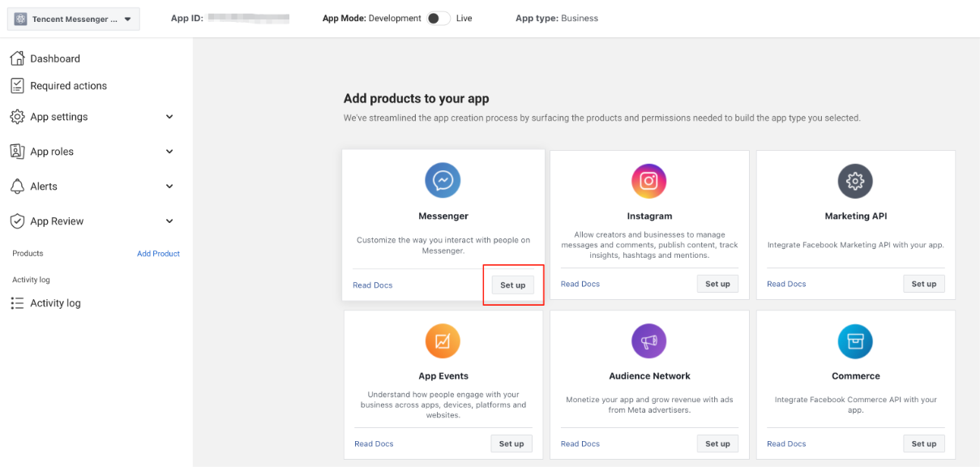Toggle App Mode from Development to Live

[439, 18]
